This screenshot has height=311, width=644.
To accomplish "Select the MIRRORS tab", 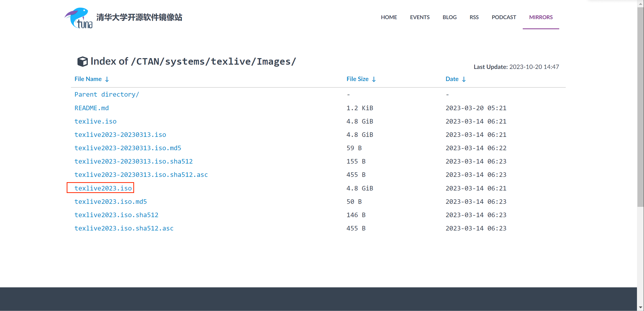I will [541, 17].
